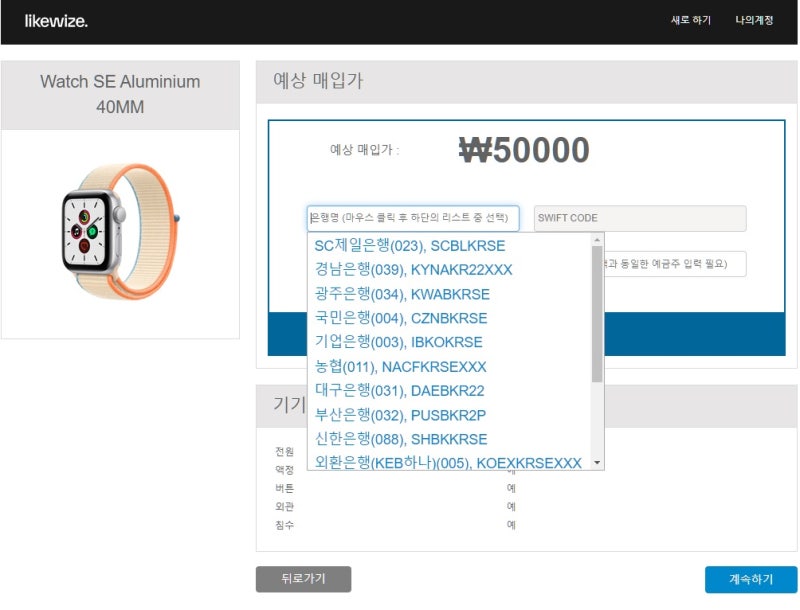The image size is (800, 610).
Task: Select SC제일은행(023), SCBLKRSE from list
Action: (x=410, y=246)
